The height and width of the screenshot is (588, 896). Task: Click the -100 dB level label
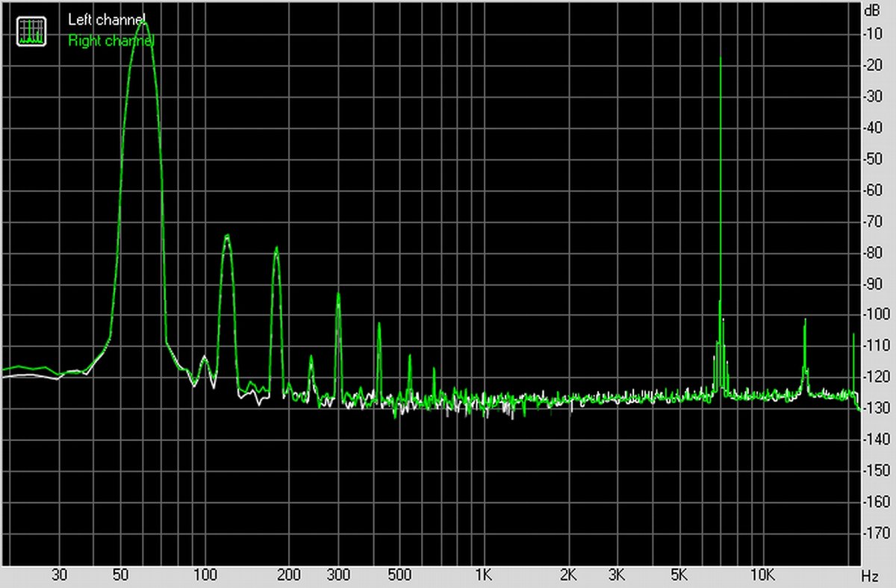coord(876,315)
